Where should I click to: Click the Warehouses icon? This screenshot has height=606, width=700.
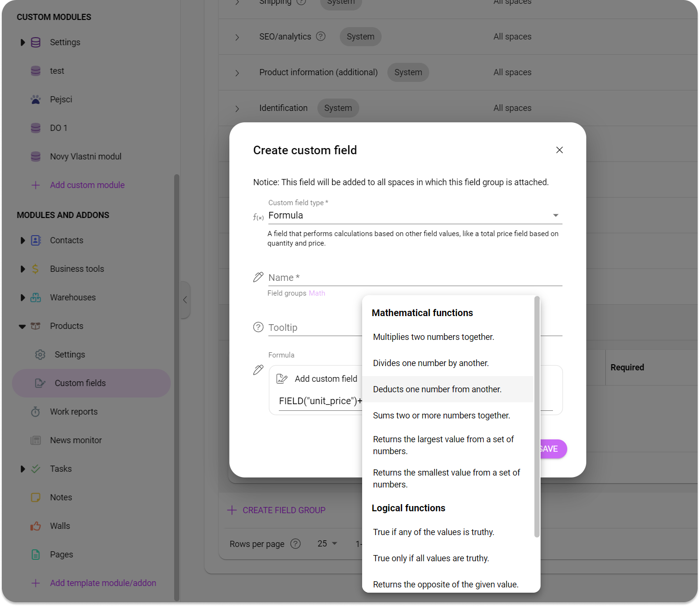pos(35,298)
